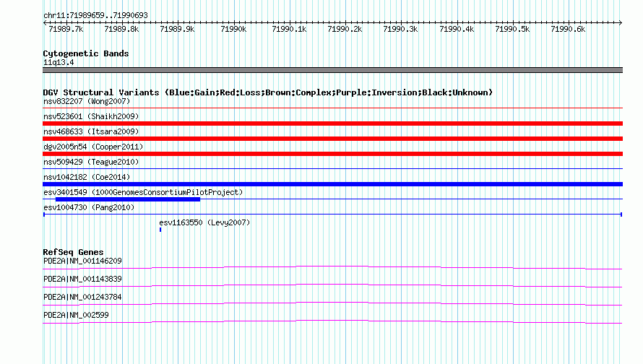
Task: Select the 71990k ruler tick label
Action: 233,29
